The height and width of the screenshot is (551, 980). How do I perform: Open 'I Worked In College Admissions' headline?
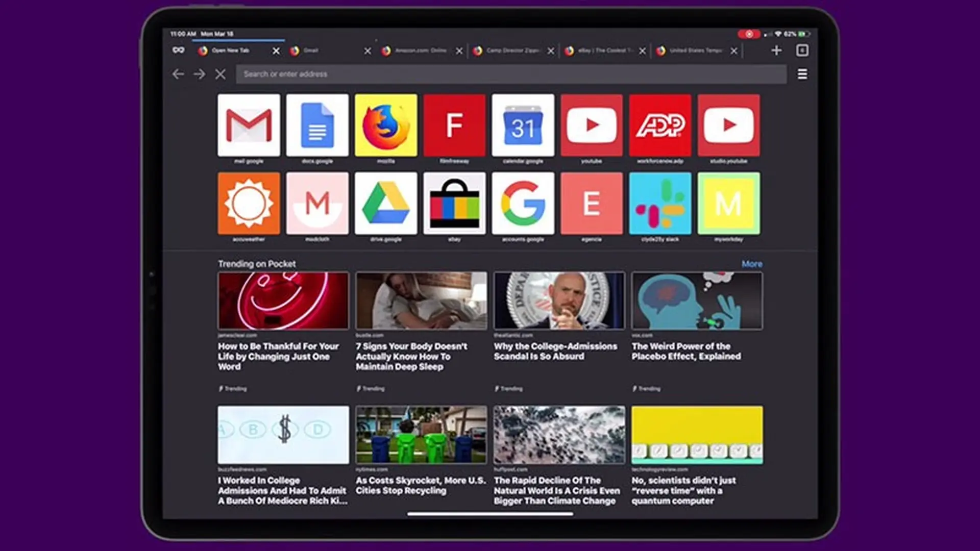point(282,490)
